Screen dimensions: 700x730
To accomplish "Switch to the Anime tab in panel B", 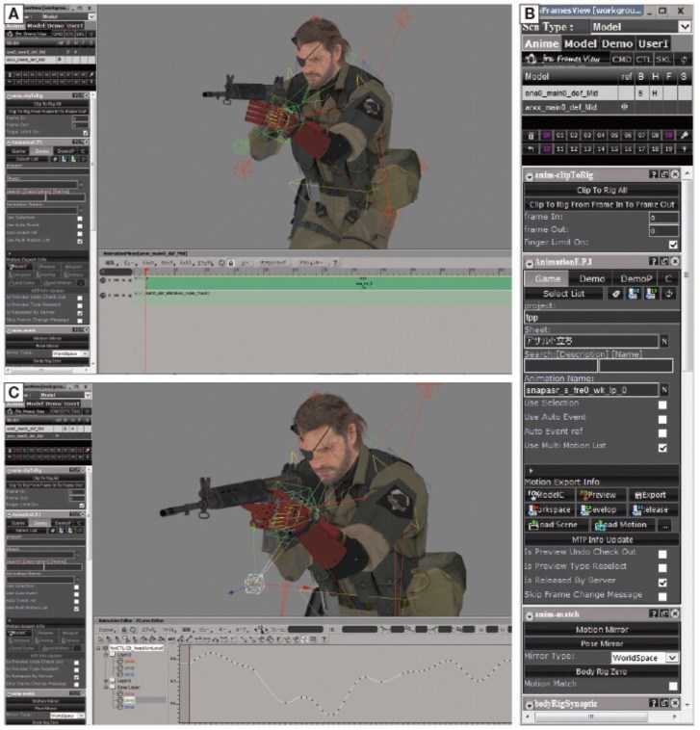I will [542, 43].
